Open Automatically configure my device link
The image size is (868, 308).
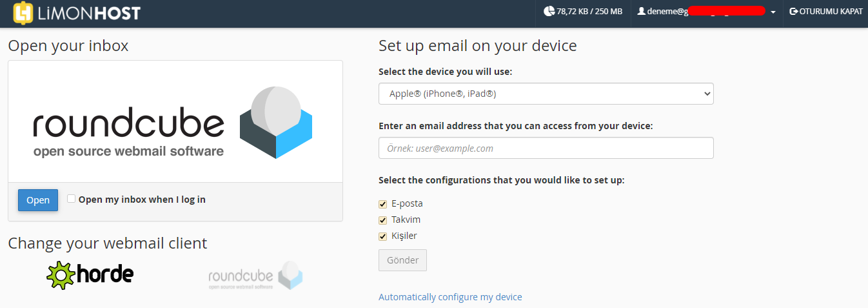coord(450,297)
